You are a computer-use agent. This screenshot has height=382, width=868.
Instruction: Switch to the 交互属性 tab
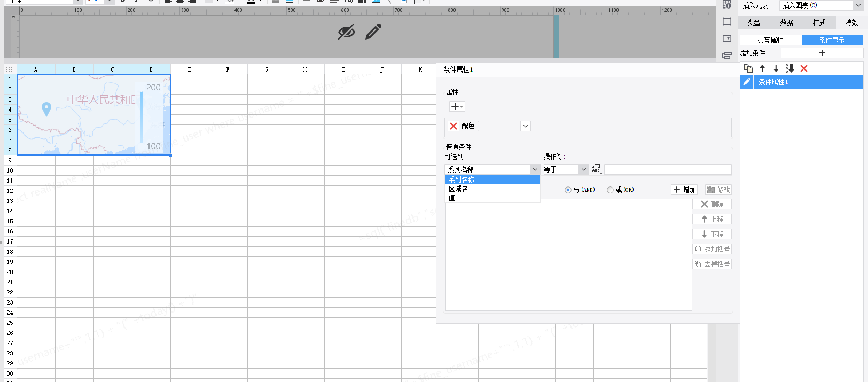770,40
